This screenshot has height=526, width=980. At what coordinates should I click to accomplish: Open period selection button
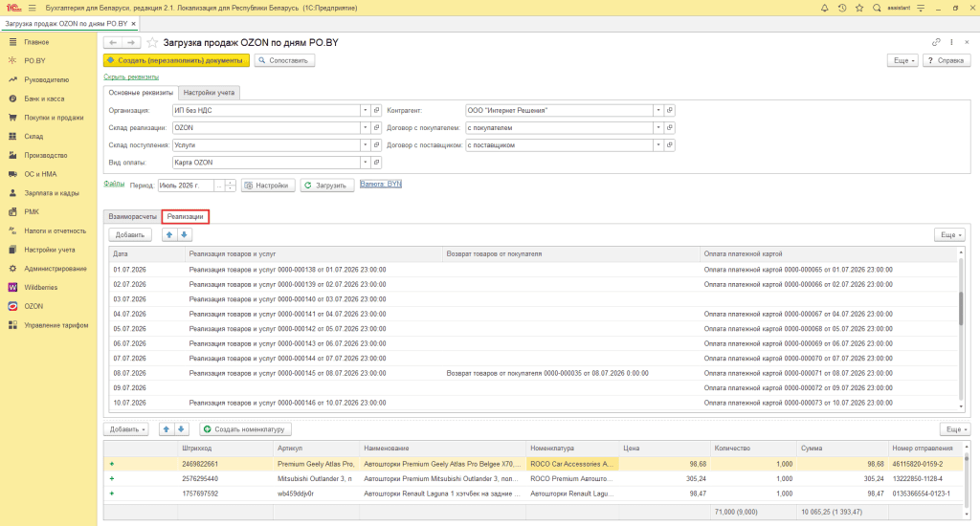(219, 186)
